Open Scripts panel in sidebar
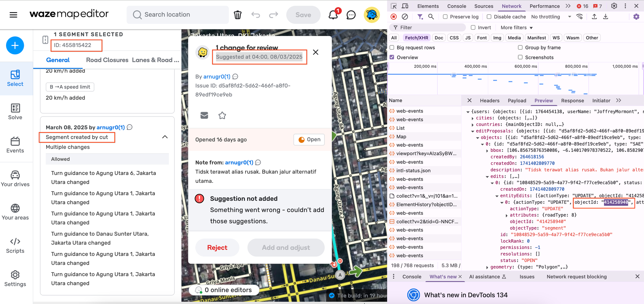The width and height of the screenshot is (644, 304). click(15, 245)
